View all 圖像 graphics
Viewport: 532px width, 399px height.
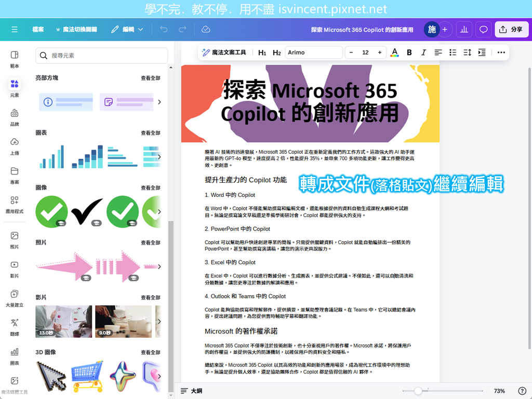(x=150, y=188)
